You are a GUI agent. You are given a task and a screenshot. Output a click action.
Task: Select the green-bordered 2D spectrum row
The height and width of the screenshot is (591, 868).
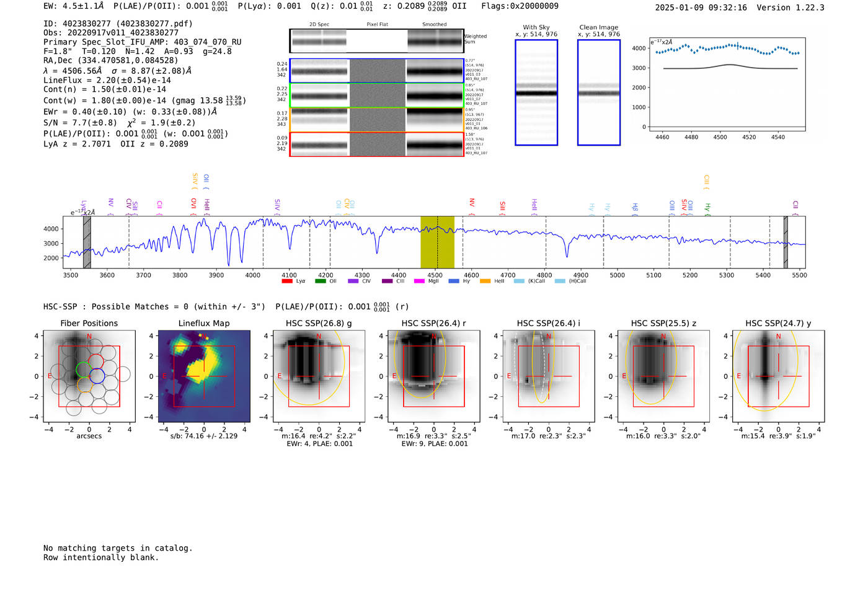[x=376, y=96]
